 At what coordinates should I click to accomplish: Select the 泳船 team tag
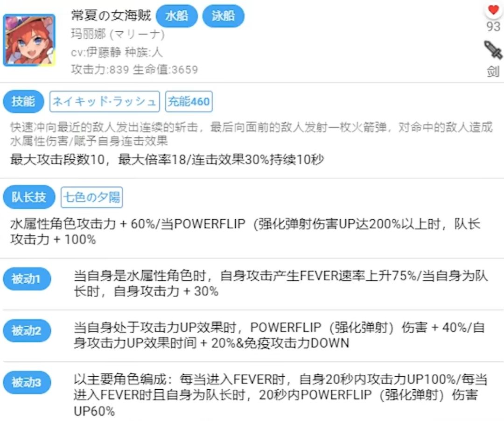[x=223, y=16]
